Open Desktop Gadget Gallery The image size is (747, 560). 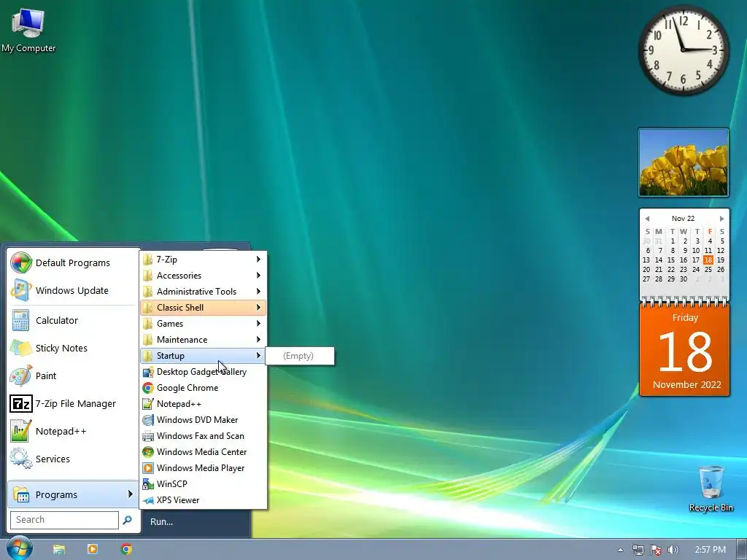point(203,372)
